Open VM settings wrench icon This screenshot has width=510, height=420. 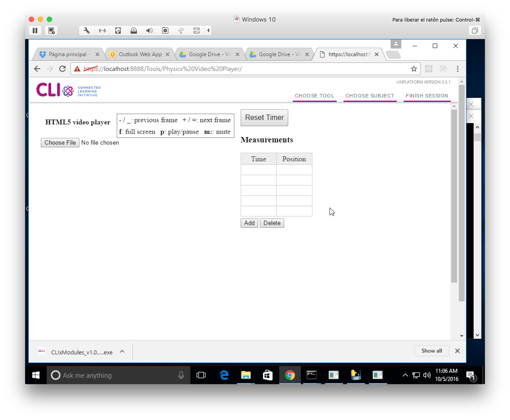pyautogui.click(x=86, y=31)
